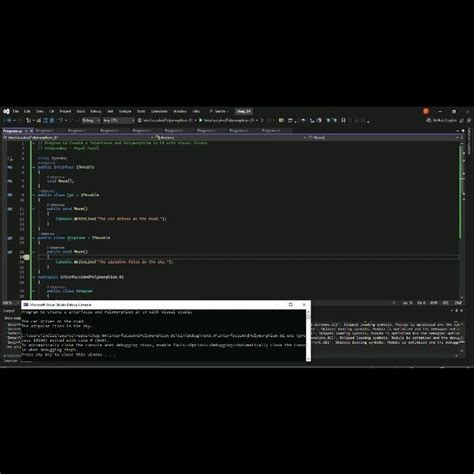Collapse Car's Move method block
The width and height of the screenshot is (474, 474).
34,209
